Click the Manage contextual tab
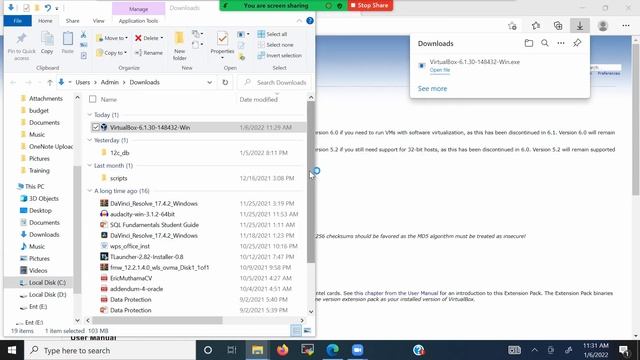Image resolution: width=640 pixels, height=360 pixels. [138, 9]
